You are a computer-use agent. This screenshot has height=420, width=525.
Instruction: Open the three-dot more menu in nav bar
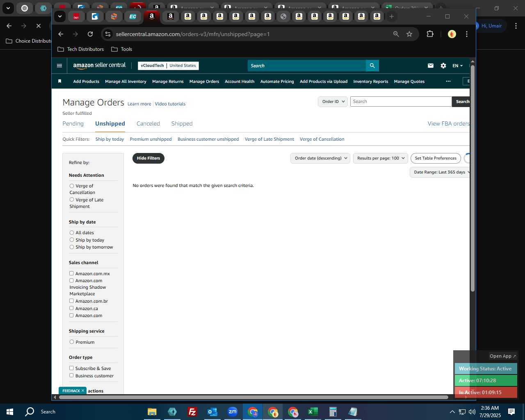pos(448,81)
